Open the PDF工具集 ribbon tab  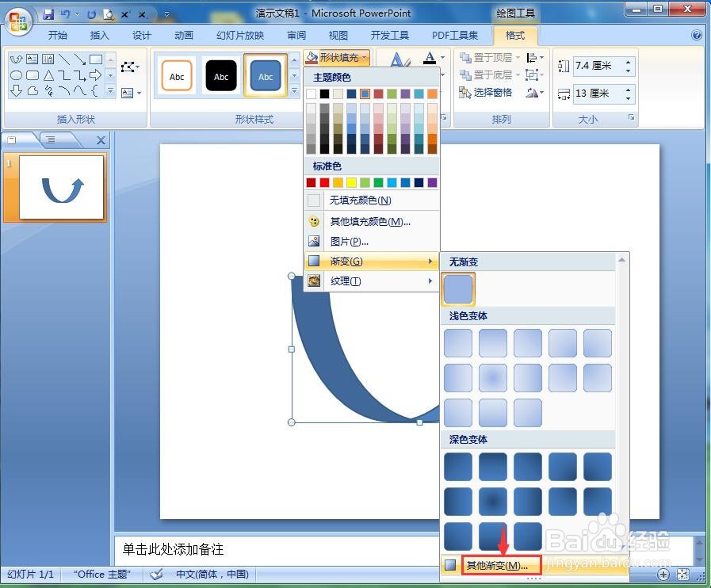click(455, 35)
